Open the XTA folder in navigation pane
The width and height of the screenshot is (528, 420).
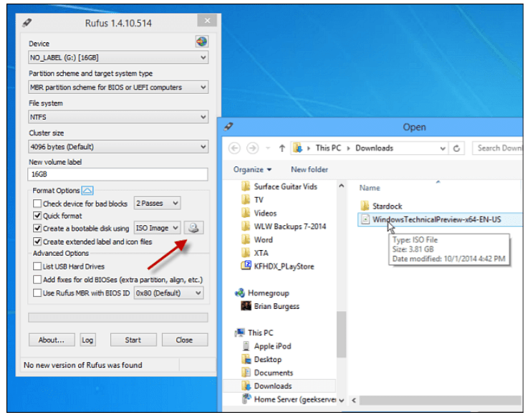click(255, 253)
